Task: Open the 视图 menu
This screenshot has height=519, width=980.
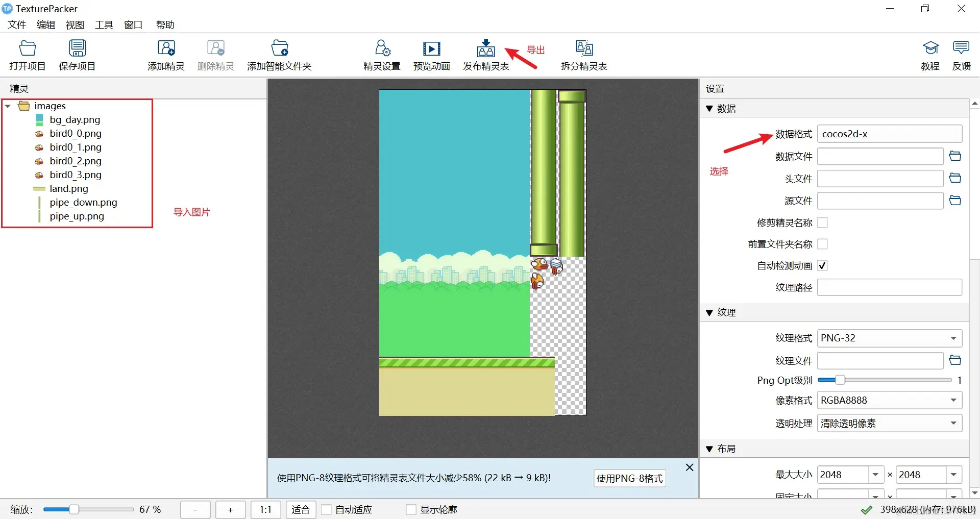Action: 75,24
